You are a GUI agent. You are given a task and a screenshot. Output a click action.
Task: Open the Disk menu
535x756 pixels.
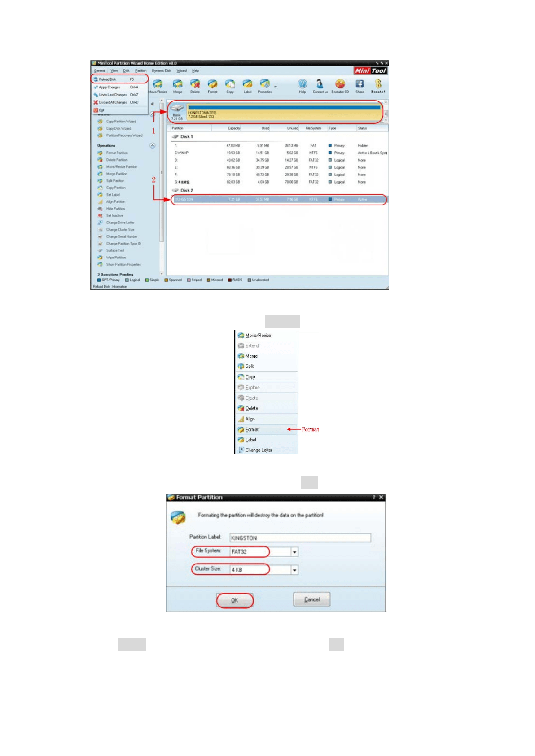[126, 70]
